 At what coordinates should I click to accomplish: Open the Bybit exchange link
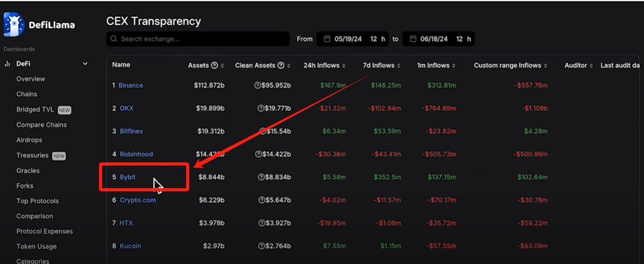[127, 177]
